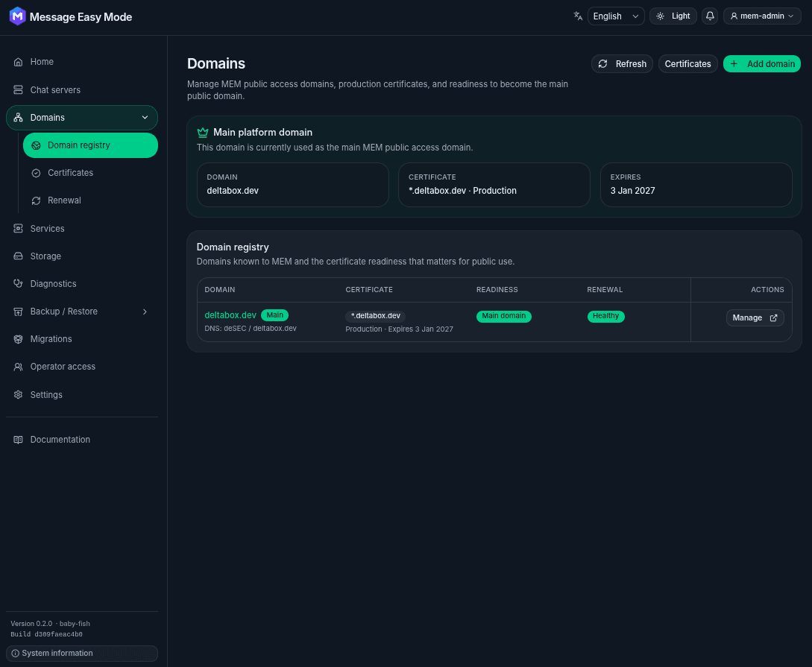Open Services in the sidebar
The image size is (812, 667).
click(x=82, y=229)
